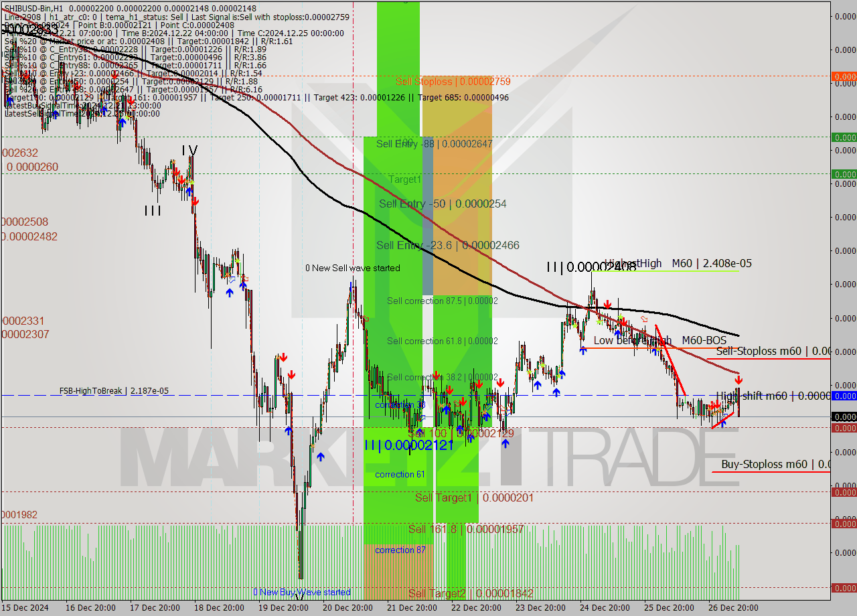This screenshot has height=616, width=857.
Task: Click the '22 Dec 20:00' time axis label
Action: point(476,608)
